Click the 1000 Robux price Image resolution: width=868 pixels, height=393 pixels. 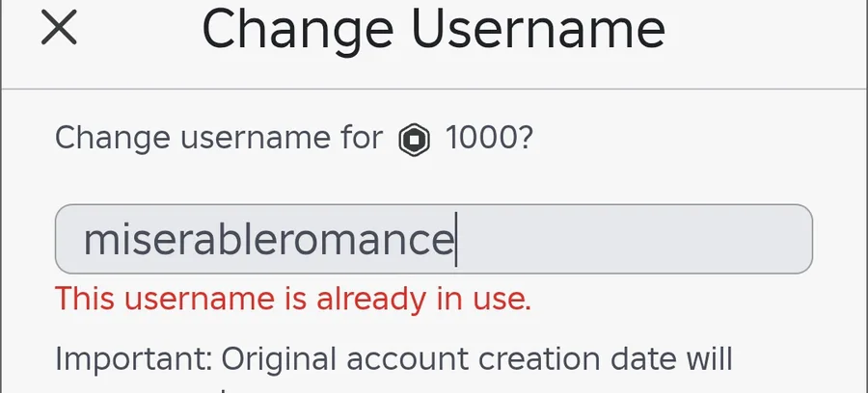479,139
